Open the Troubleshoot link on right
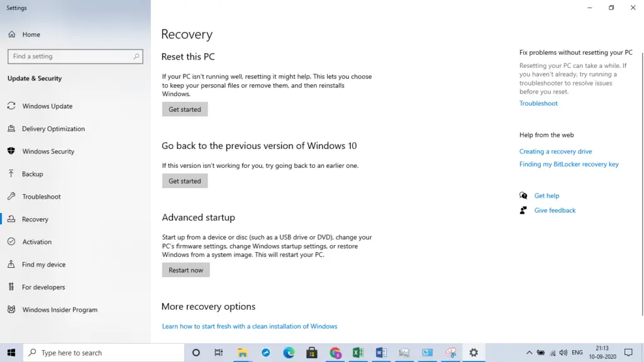The height and width of the screenshot is (362, 644). point(538,103)
